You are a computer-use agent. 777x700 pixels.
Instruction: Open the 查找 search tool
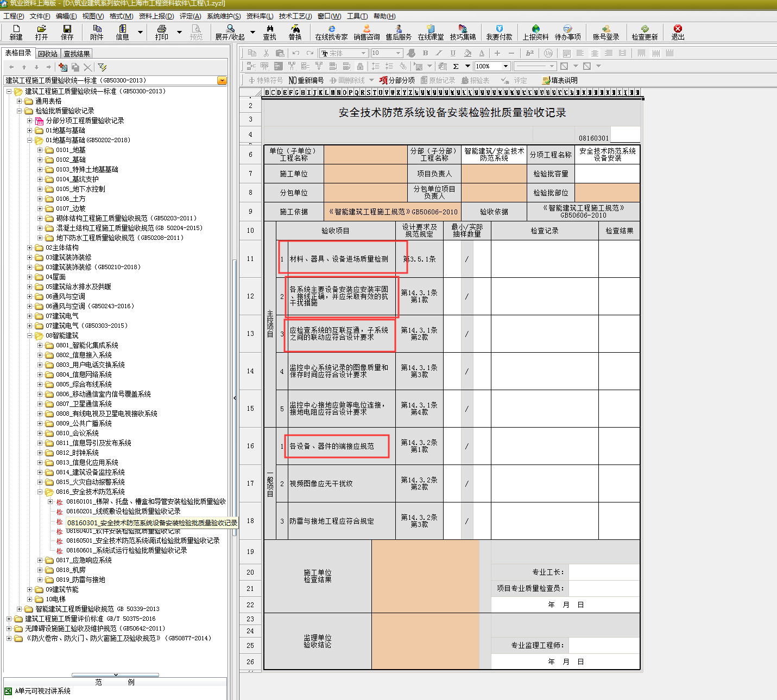[x=269, y=32]
